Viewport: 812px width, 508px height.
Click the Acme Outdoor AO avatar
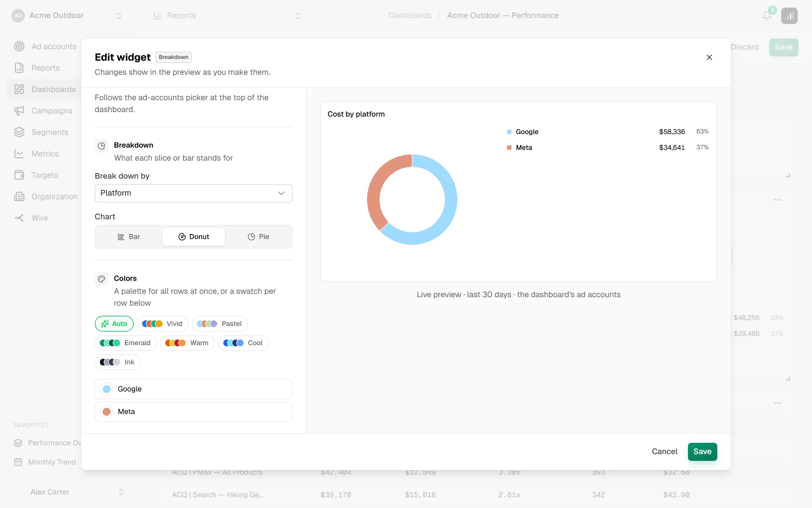(x=18, y=16)
